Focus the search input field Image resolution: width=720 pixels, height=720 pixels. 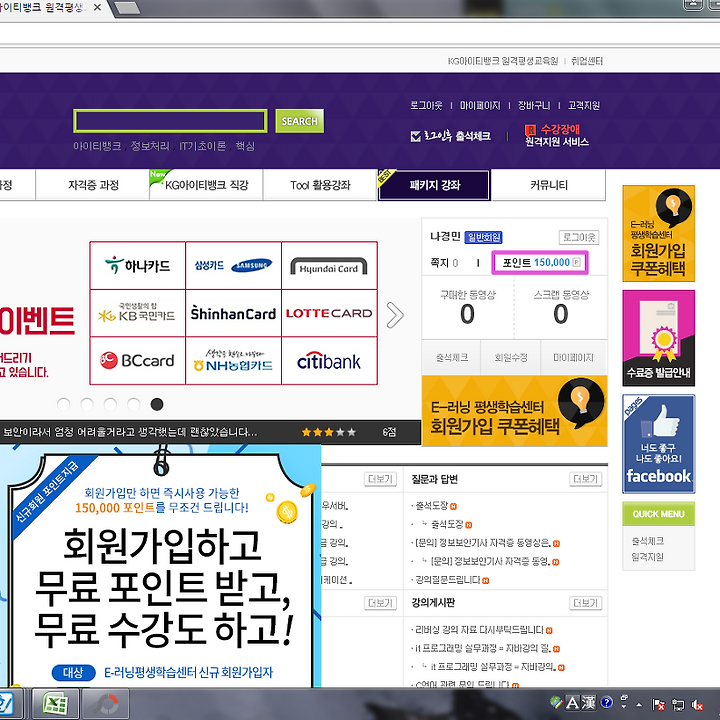click(170, 121)
